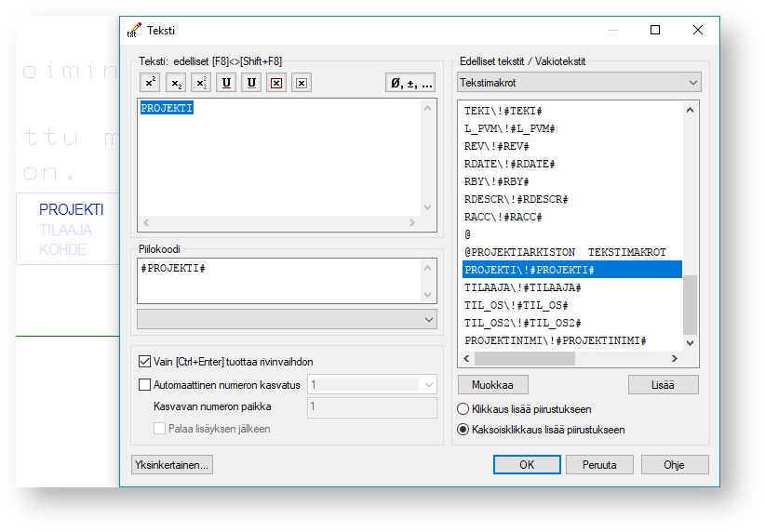The image size is (765, 532).
Task: Click the red boxed X icon
Action: coord(275,83)
